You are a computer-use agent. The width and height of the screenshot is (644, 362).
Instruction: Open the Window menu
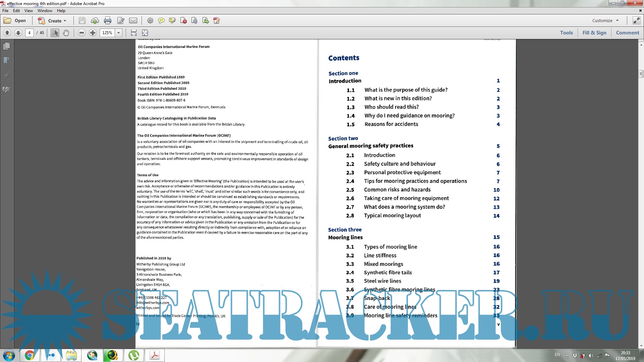click(x=45, y=11)
